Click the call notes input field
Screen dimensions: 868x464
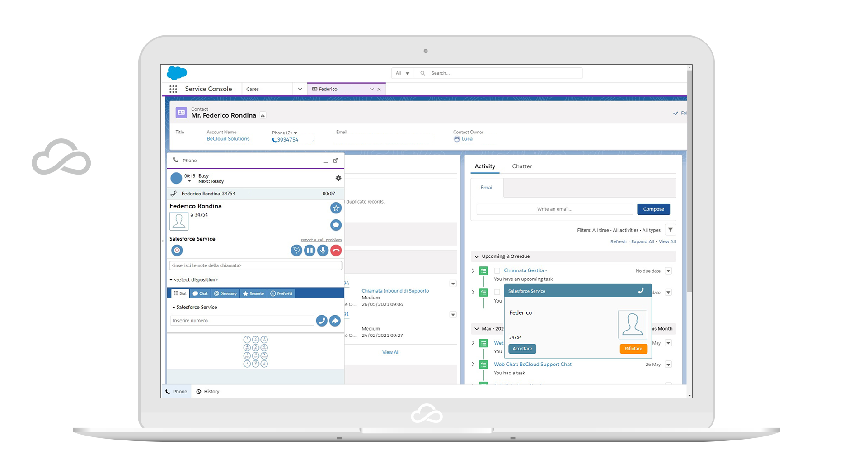(255, 265)
